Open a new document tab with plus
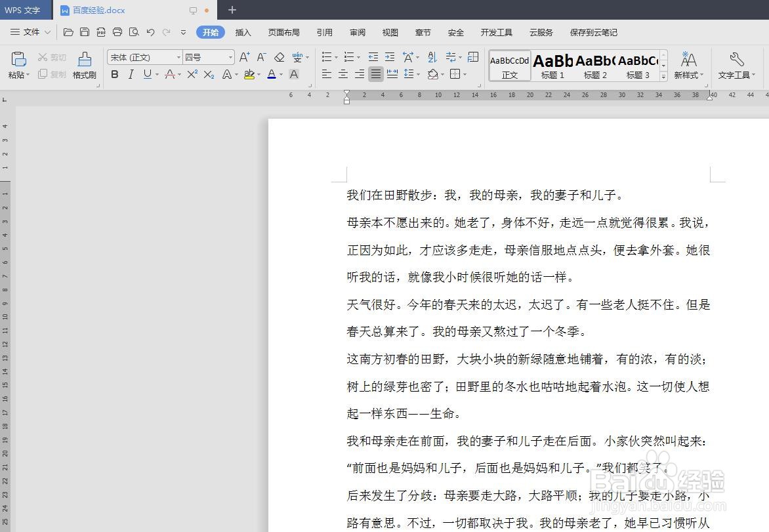 232,10
